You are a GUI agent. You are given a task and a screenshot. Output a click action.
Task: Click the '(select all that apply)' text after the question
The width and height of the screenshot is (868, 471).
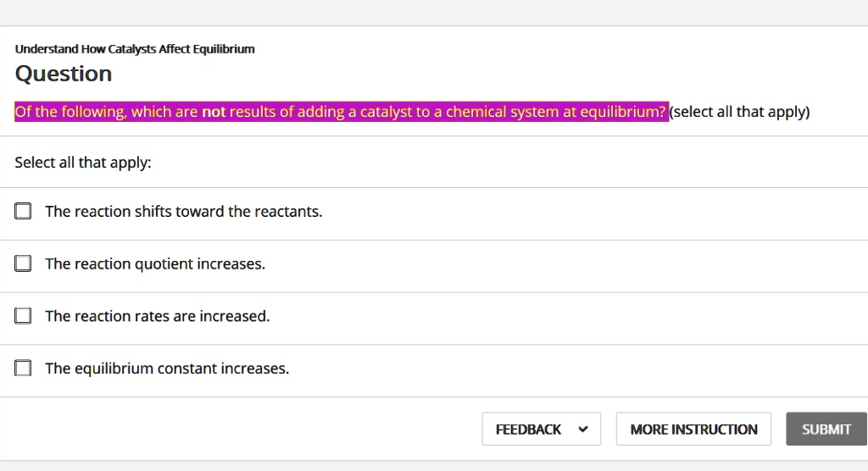pyautogui.click(x=740, y=112)
